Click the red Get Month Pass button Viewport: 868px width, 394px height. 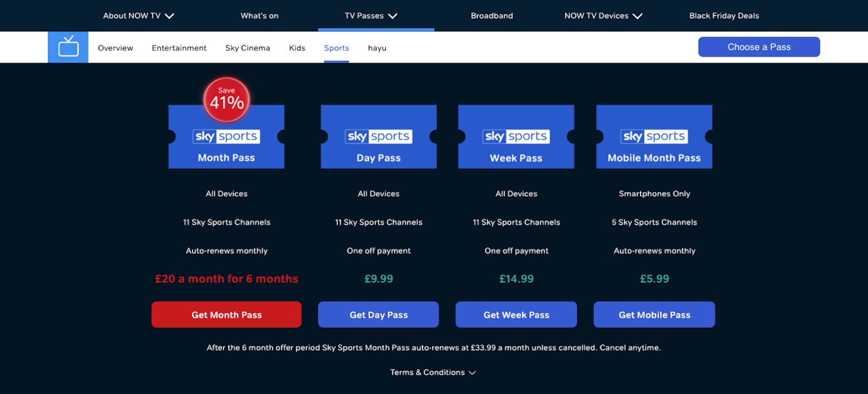point(226,315)
